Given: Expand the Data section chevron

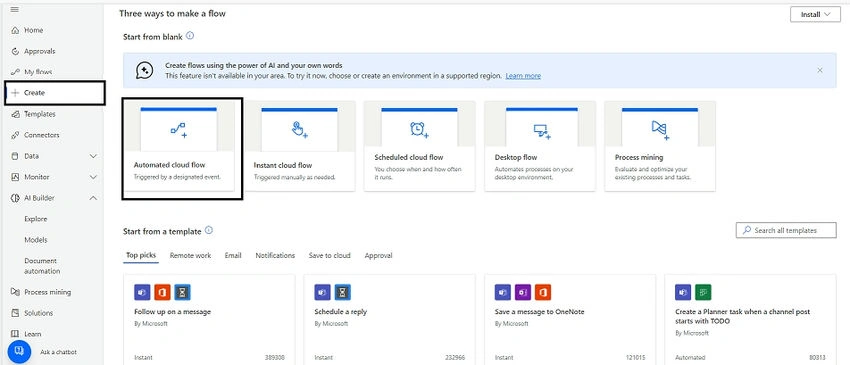Looking at the screenshot, I should 93,156.
